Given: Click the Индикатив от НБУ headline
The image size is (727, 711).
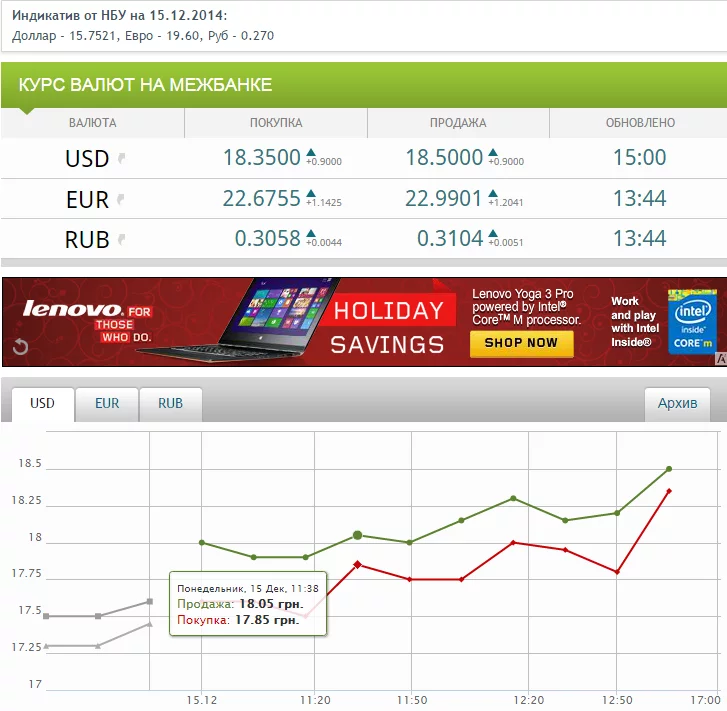Looking at the screenshot, I should 120,15.
